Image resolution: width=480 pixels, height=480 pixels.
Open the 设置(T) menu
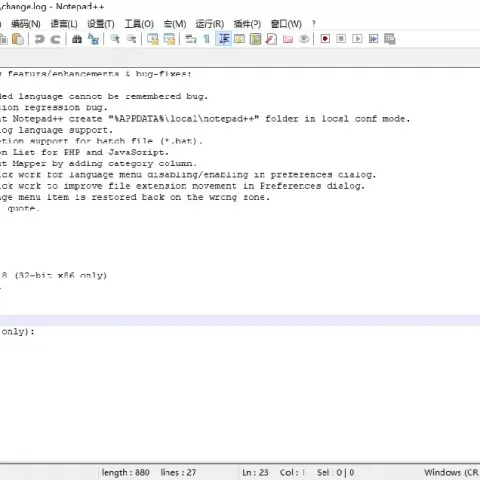point(101,24)
